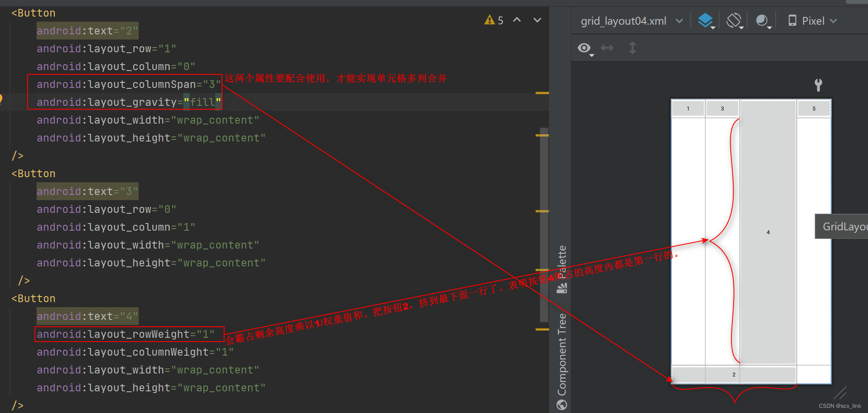
Task: Click android:layout_row="0" code line
Action: [x=106, y=209]
